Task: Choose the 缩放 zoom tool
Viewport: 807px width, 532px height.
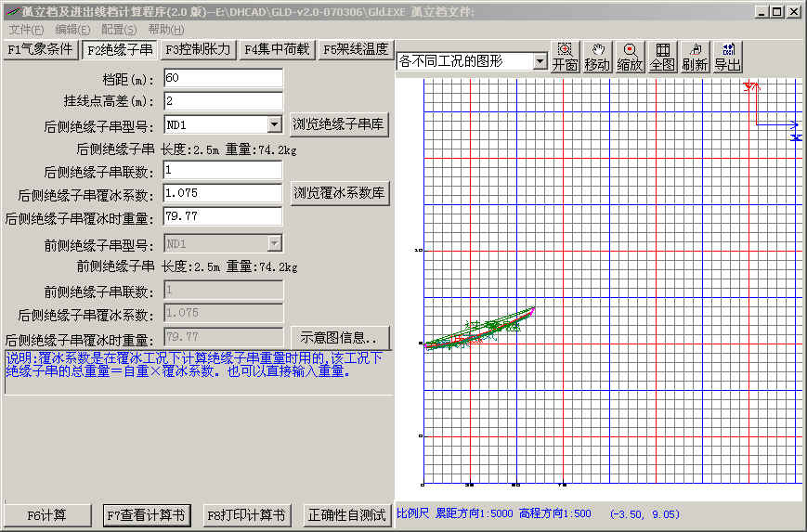Action: [x=630, y=58]
